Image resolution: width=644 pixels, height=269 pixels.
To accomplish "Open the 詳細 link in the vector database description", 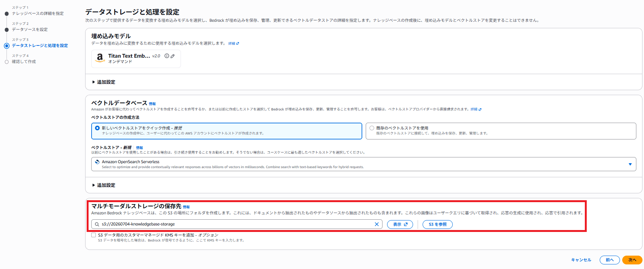I will [476, 109].
